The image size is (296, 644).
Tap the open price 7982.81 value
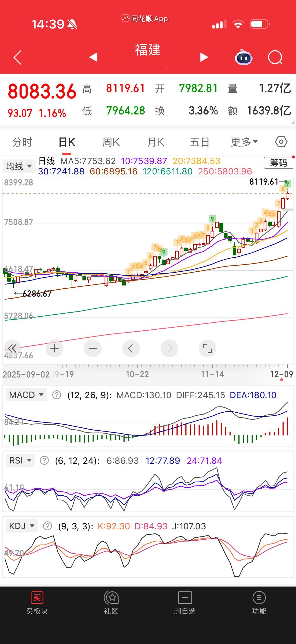point(198,88)
